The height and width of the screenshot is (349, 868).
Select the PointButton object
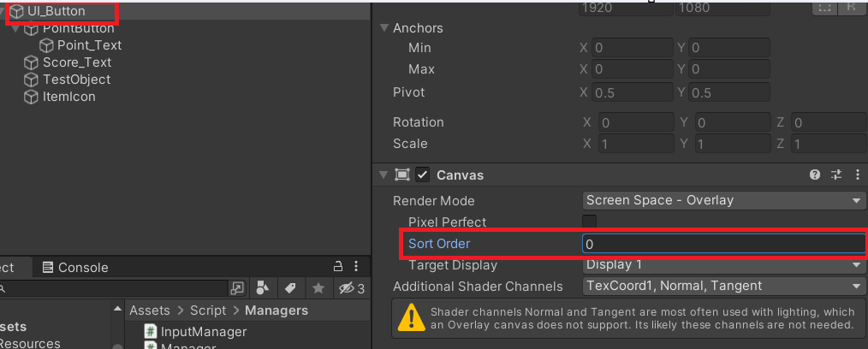pyautogui.click(x=78, y=28)
